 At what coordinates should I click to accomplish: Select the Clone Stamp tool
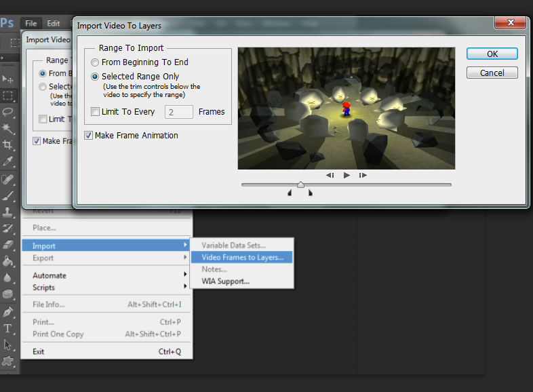[7, 212]
